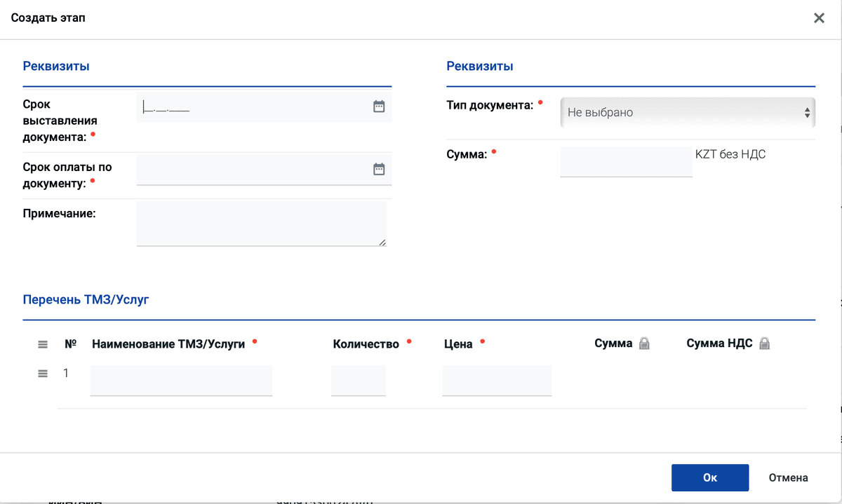
Task: Click the header hamburger icon in table
Action: tap(43, 344)
